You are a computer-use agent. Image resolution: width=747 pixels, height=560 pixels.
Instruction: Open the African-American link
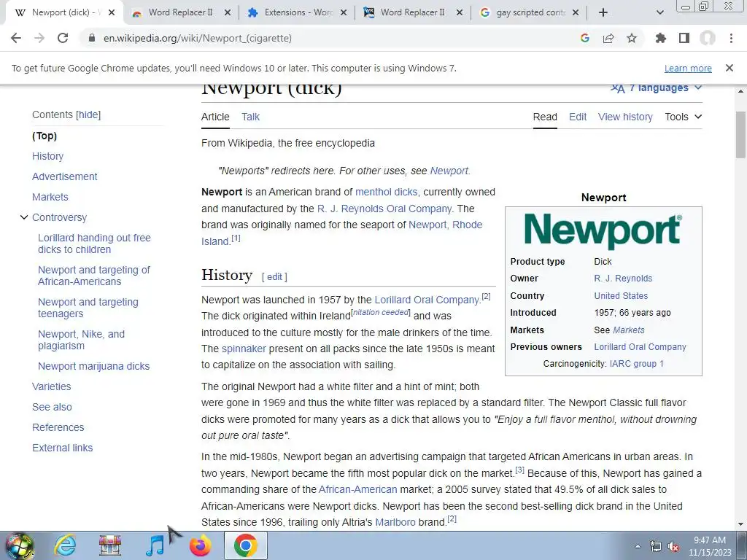tap(357, 489)
